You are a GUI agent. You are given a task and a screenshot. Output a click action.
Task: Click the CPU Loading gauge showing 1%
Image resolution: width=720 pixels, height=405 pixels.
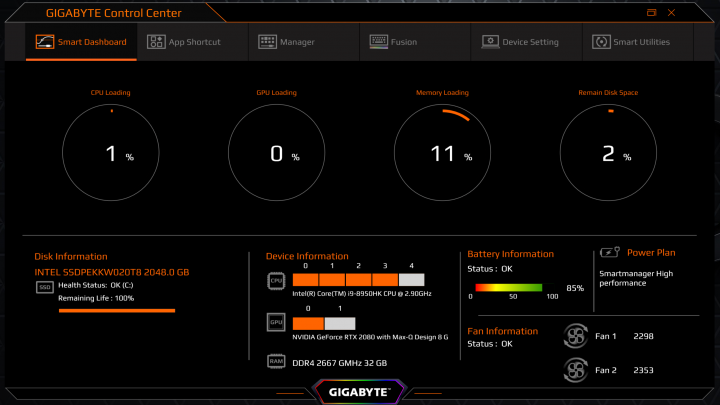click(x=111, y=152)
